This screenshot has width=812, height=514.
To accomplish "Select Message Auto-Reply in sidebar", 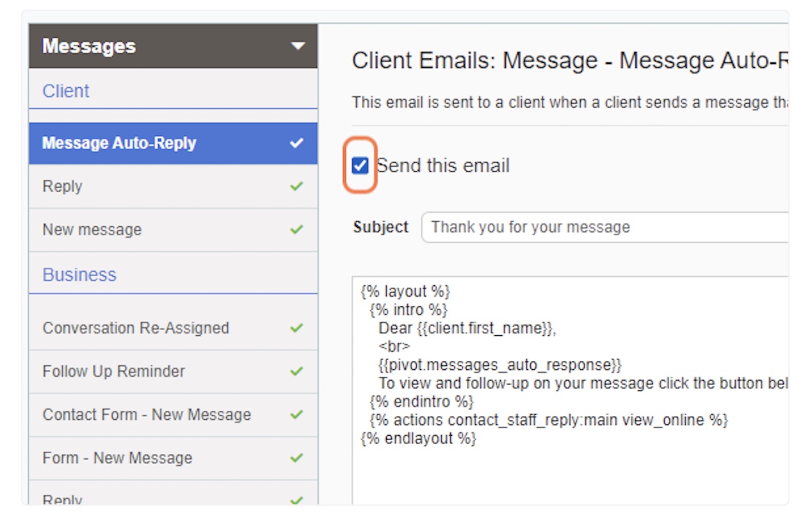I will pos(173,143).
